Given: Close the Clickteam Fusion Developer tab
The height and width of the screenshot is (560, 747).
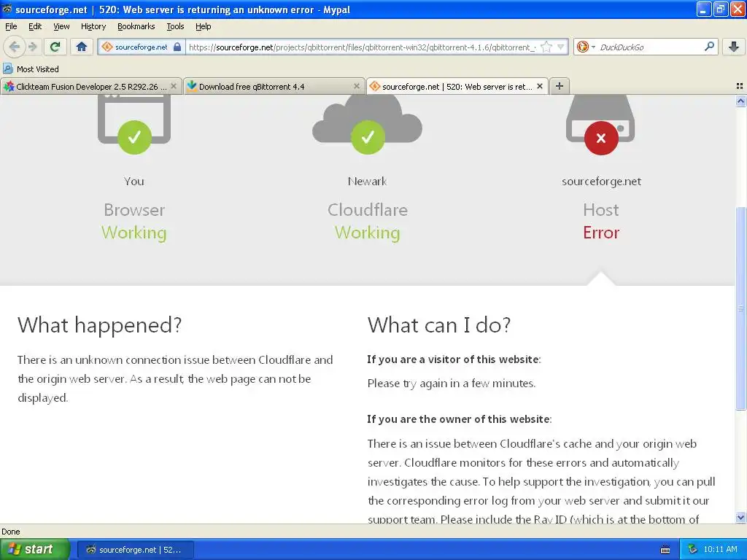Looking at the screenshot, I should tap(174, 86).
